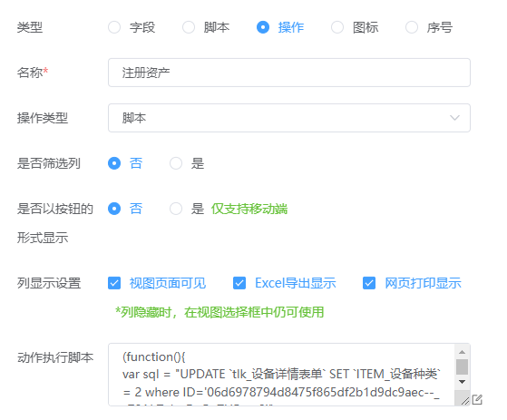
Task: Click the script textarea scrollbar thumb
Action: click(462, 367)
